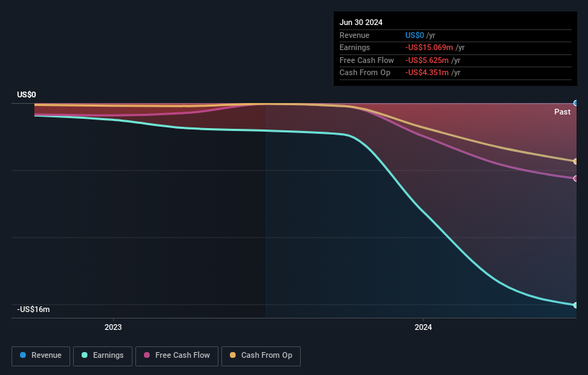This screenshot has height=375, width=588.
Task: Toggle the Earnings legend button
Action: pos(102,356)
